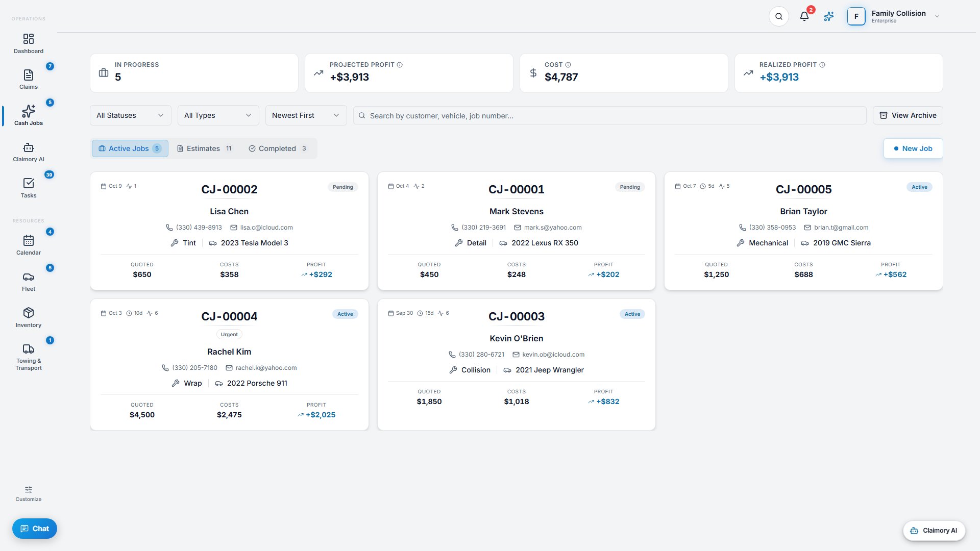Open the floating Claimory AI button
The image size is (980, 551).
934,531
